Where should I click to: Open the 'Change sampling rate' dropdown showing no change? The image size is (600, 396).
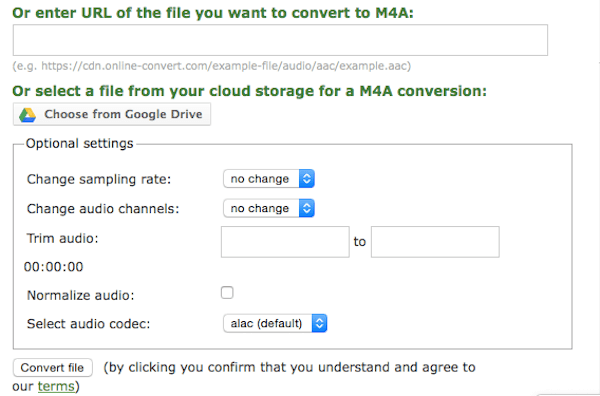point(269,179)
